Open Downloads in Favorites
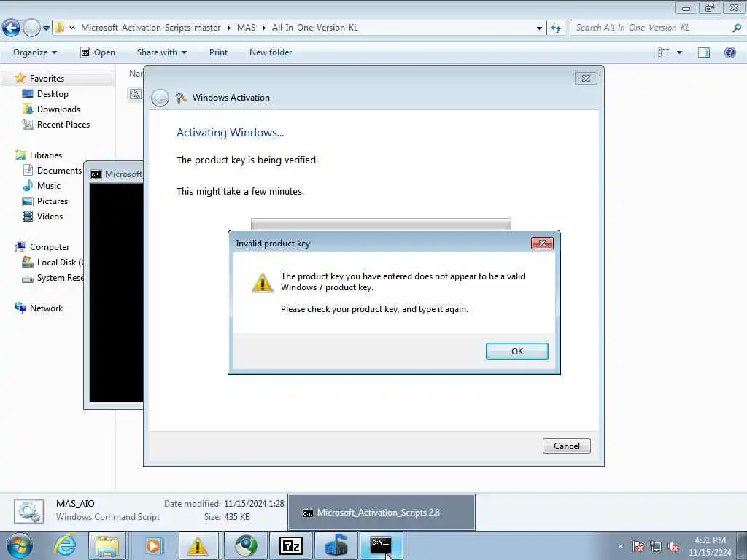The image size is (747, 560). pos(58,109)
